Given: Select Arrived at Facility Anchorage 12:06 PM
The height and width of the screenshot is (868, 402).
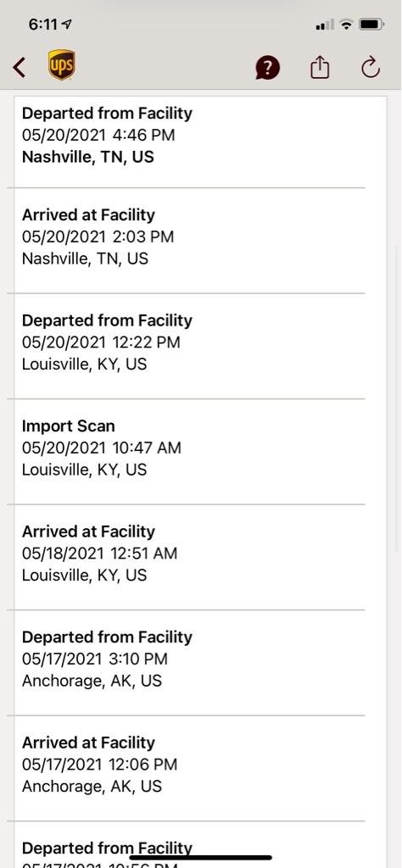Looking at the screenshot, I should click(189, 768).
